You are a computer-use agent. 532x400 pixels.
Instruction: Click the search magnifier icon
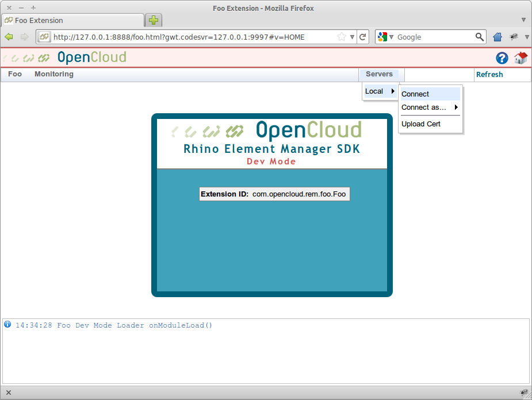[x=480, y=37]
